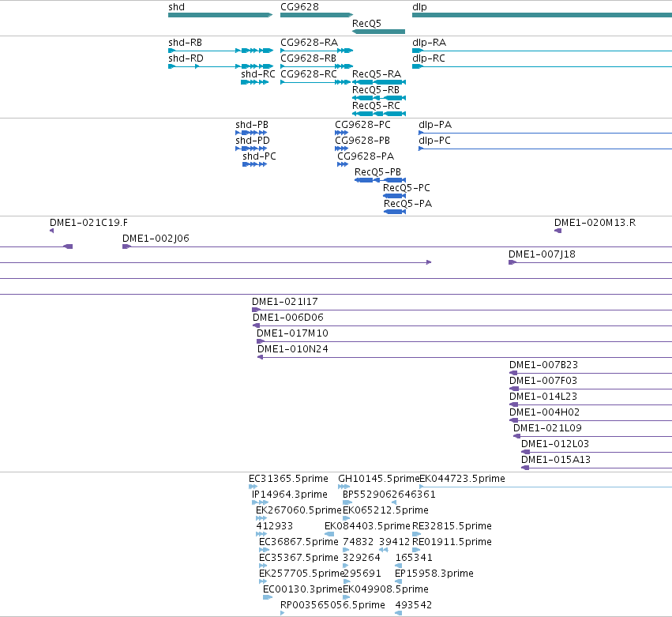This screenshot has width=672, height=617.
Task: Click the shd-RD transcript label
Action: (186, 58)
